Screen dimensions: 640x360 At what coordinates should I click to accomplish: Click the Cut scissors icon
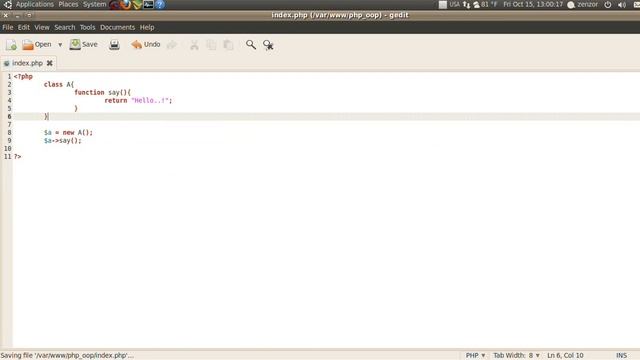(194, 44)
